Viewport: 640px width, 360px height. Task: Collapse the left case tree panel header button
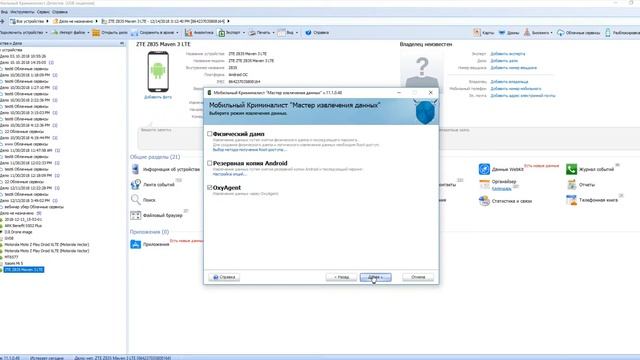pyautogui.click(x=122, y=43)
